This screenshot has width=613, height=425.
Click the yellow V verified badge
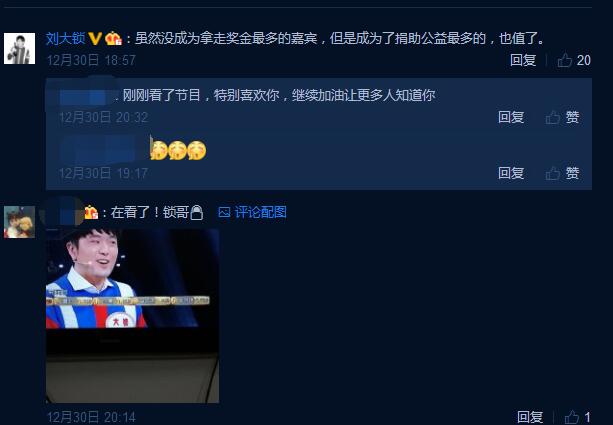tap(95, 38)
